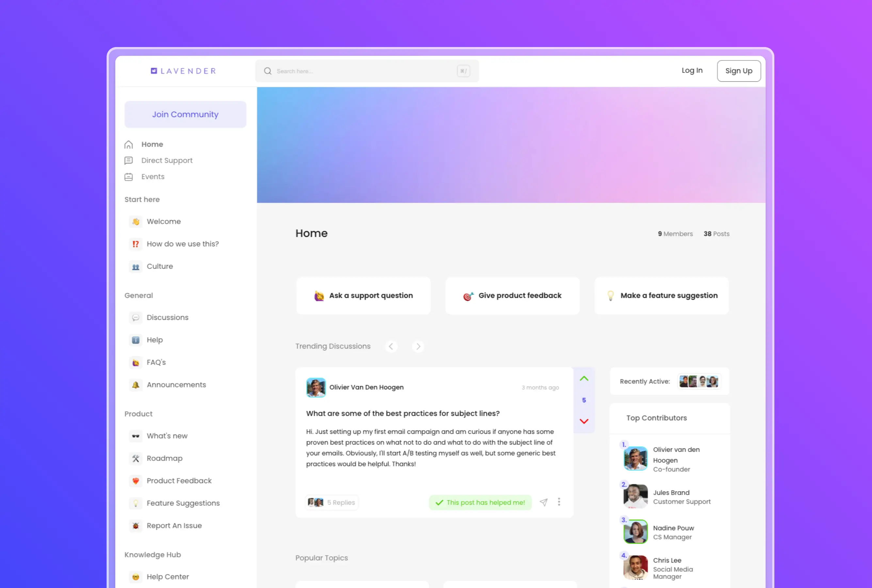Screen dimensions: 872x588
Task: Downvote the trending discussion post
Action: pyautogui.click(x=584, y=421)
